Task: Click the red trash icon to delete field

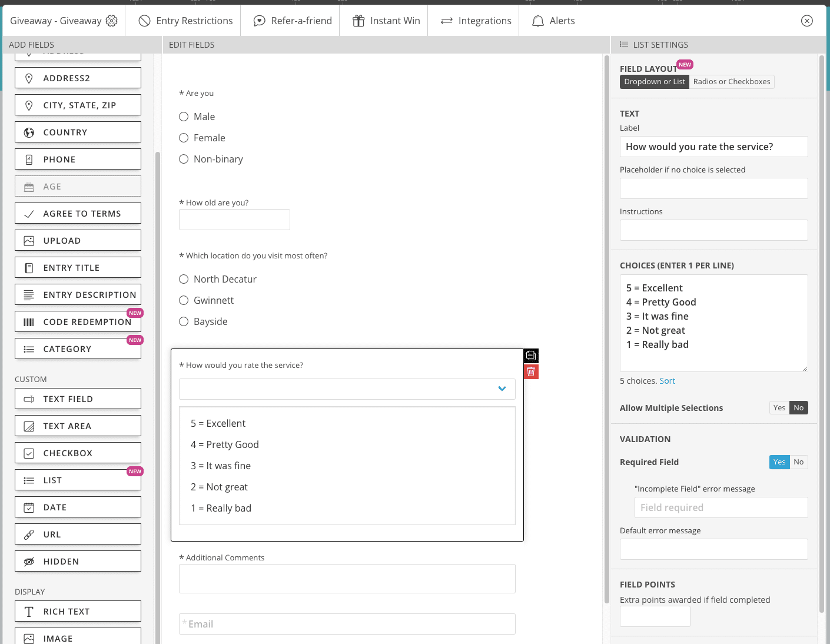Action: (x=531, y=371)
